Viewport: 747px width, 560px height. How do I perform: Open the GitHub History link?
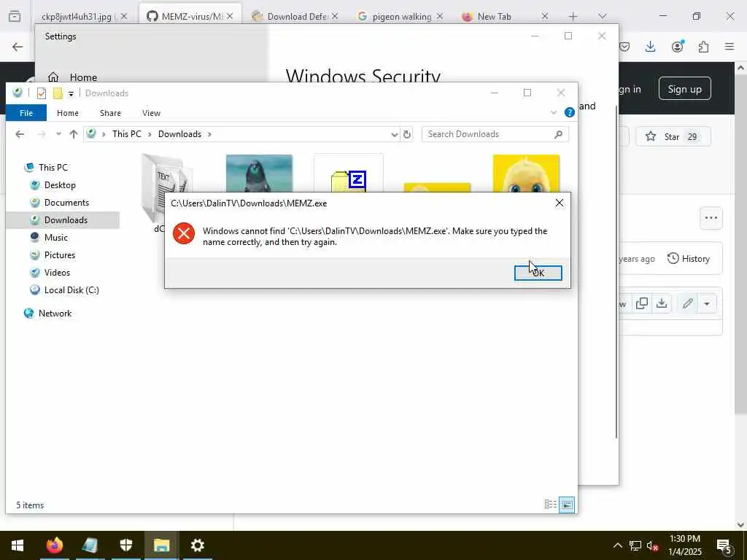click(x=689, y=259)
